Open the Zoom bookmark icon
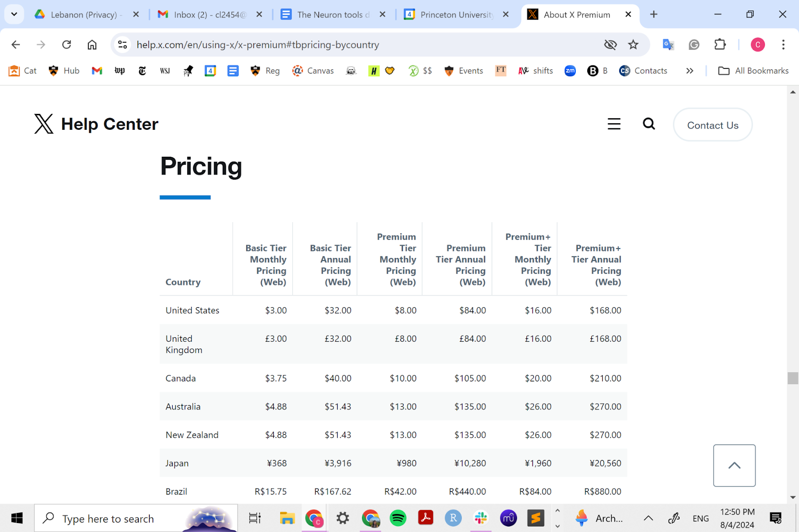799x532 pixels. click(570, 71)
